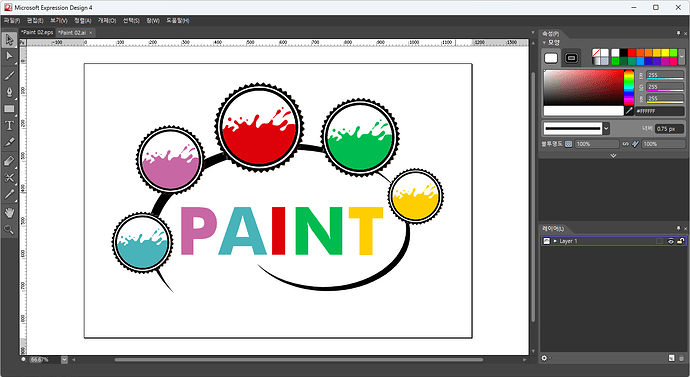690x377 pixels.
Task: Select the Scissors tool
Action: tap(9, 178)
